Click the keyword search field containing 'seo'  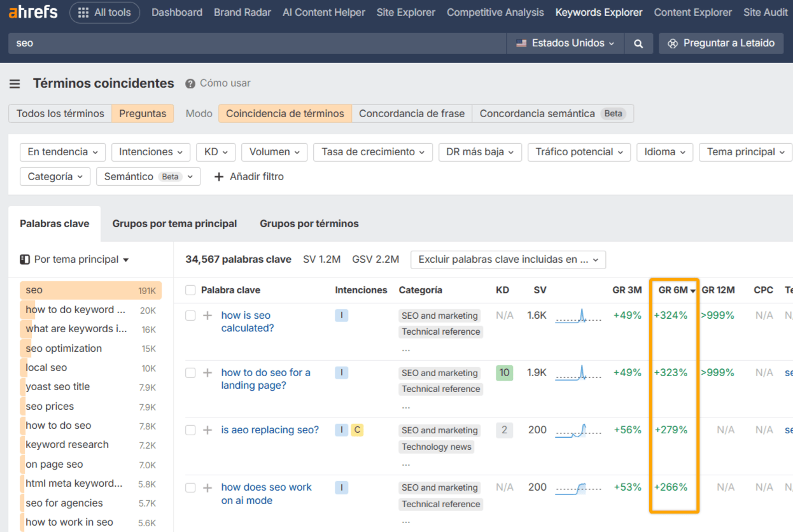pyautogui.click(x=257, y=43)
